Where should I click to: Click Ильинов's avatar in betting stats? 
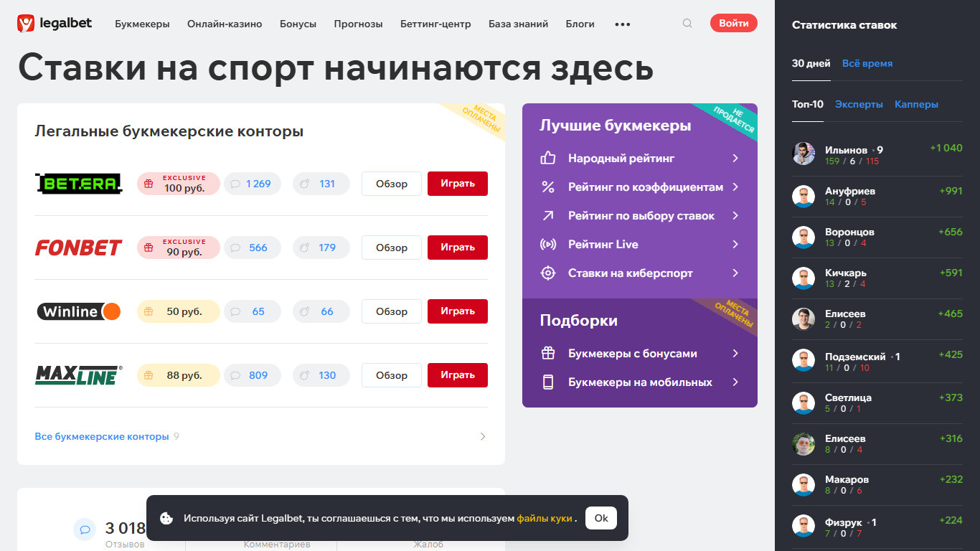click(x=804, y=154)
